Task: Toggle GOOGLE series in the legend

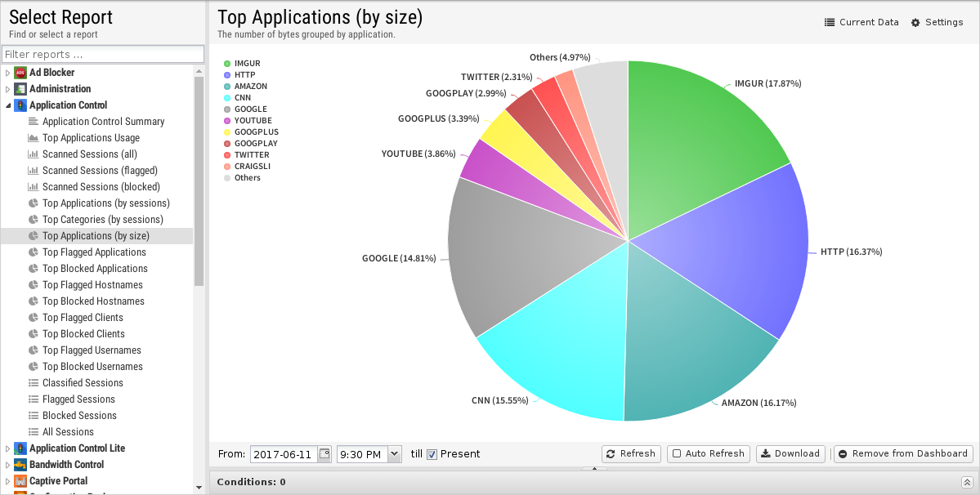Action: point(246,109)
